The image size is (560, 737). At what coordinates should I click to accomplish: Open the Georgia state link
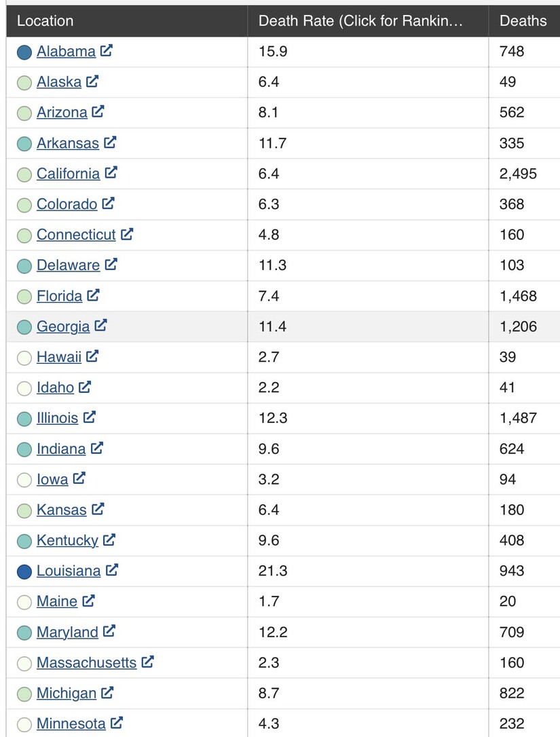coord(63,326)
